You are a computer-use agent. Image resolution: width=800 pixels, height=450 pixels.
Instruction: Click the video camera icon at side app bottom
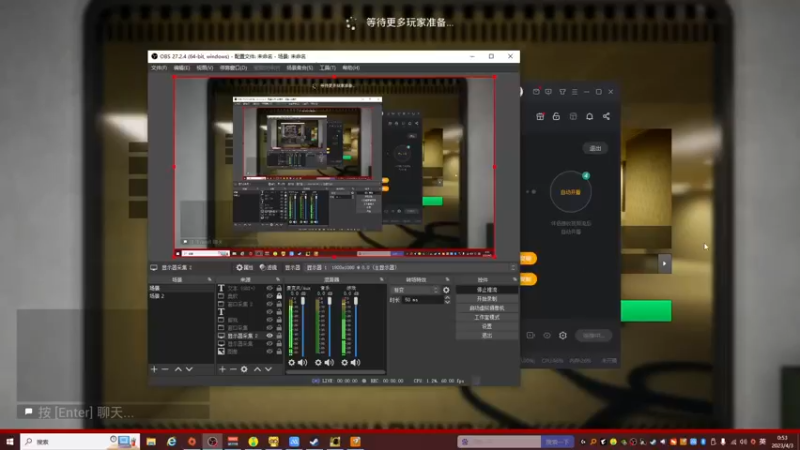pyautogui.click(x=531, y=335)
